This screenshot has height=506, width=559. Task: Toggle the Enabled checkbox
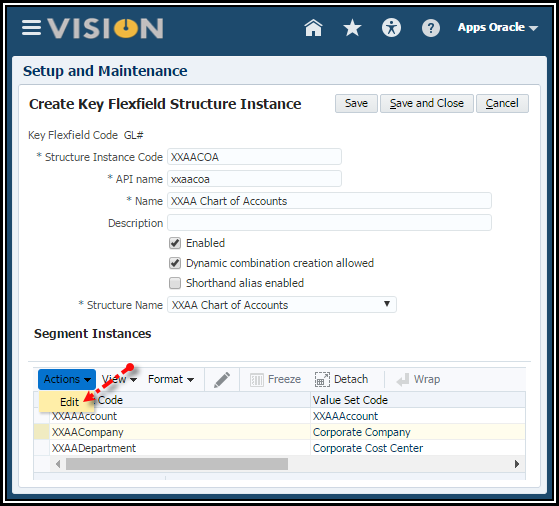point(175,243)
